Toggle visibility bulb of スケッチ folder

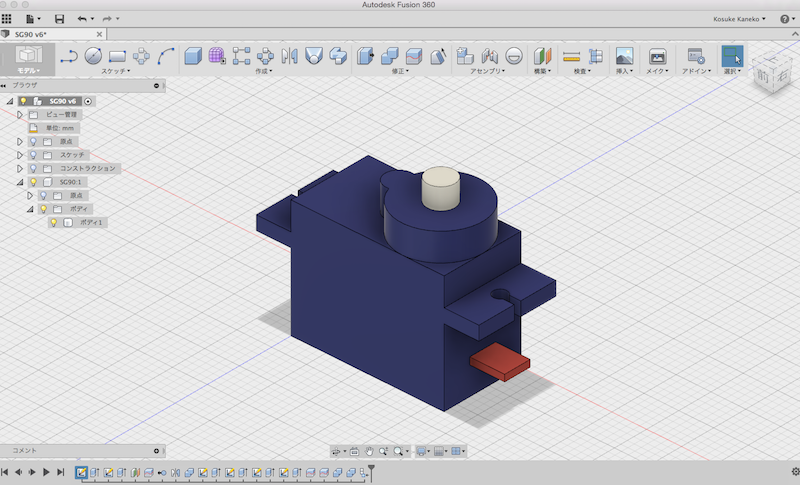coord(33,155)
